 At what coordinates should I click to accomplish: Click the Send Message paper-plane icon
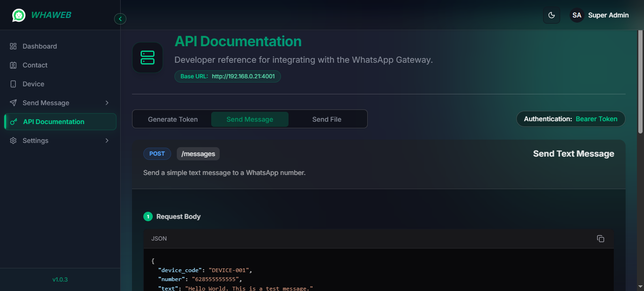[x=13, y=102]
